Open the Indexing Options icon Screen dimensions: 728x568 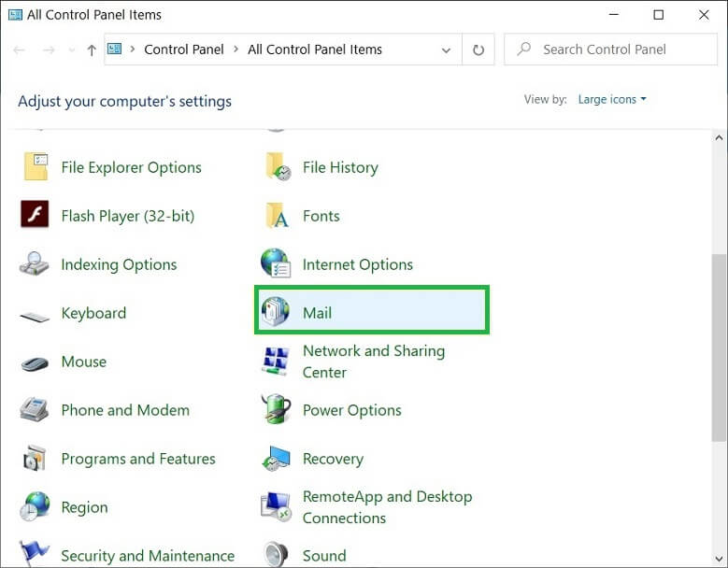point(35,263)
